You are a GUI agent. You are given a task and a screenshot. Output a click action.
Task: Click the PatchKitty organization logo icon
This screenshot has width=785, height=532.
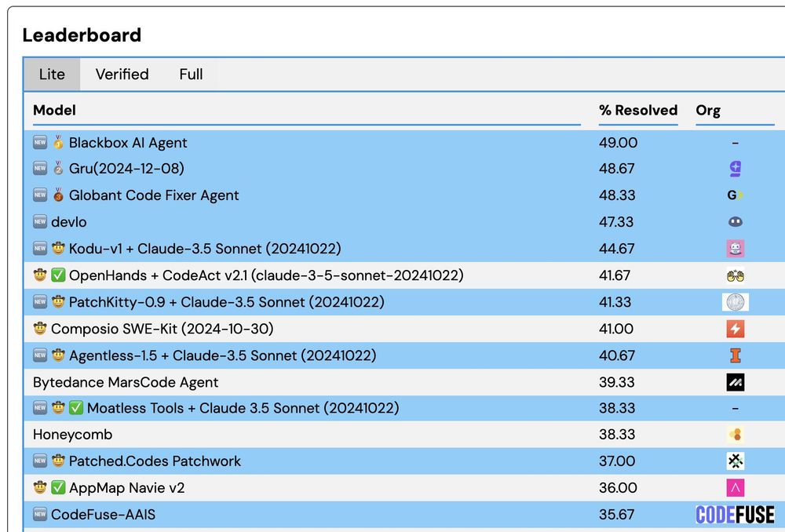point(735,302)
